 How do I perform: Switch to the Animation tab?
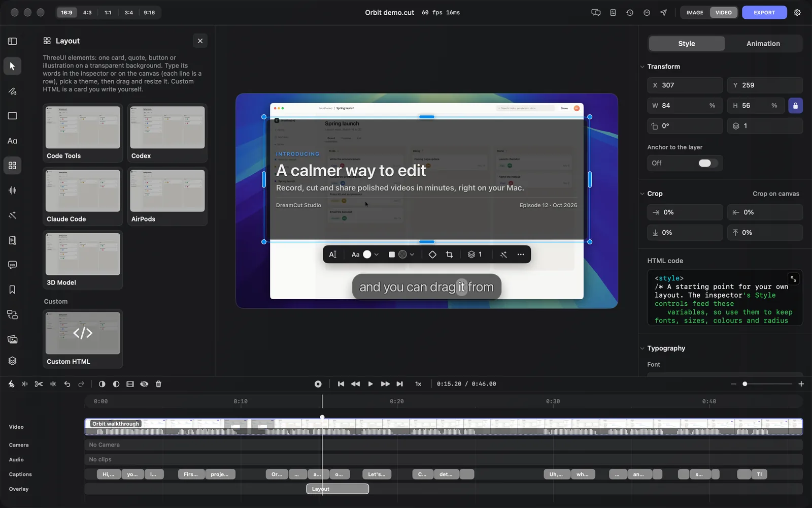763,44
